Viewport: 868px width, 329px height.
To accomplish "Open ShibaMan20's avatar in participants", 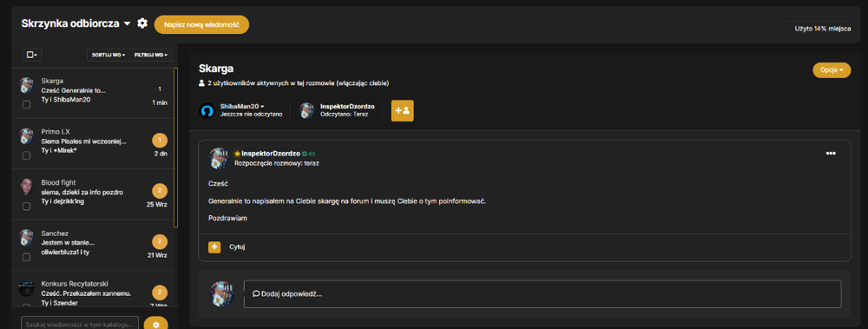I will tap(207, 111).
